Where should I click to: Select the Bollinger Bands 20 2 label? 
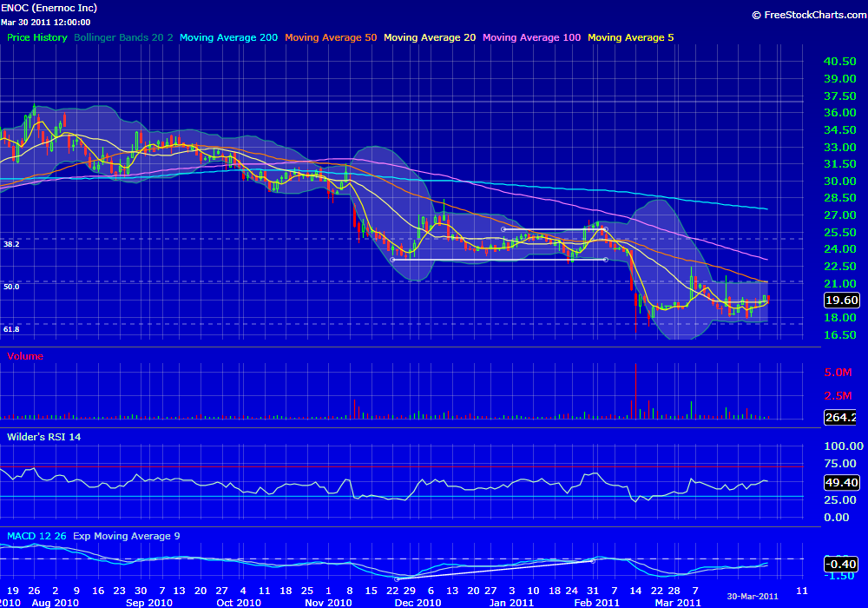click(123, 37)
